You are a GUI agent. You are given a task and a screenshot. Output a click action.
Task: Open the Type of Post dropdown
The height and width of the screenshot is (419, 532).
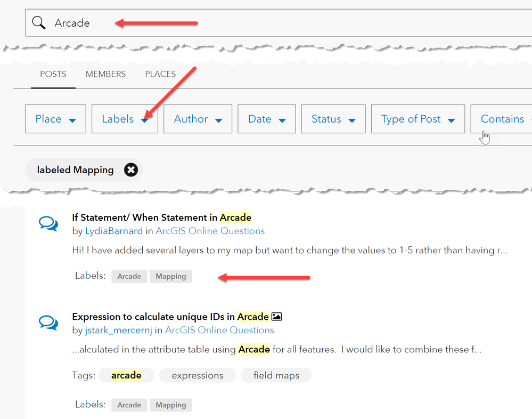point(418,119)
